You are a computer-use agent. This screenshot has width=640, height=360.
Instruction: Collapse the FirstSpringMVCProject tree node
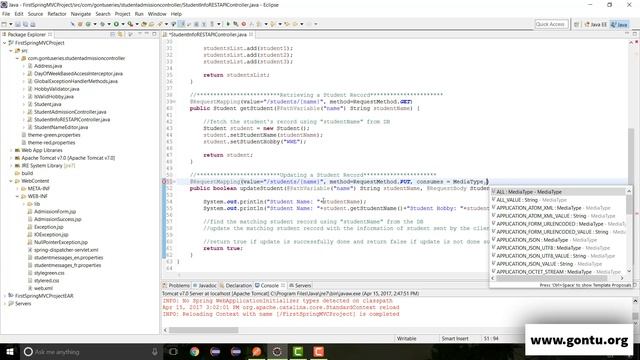[4, 43]
